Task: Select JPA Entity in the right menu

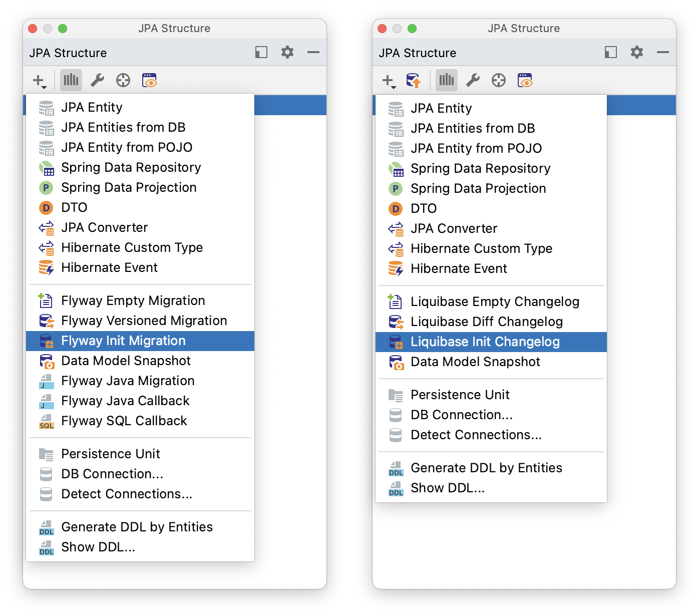Action: tap(491, 109)
